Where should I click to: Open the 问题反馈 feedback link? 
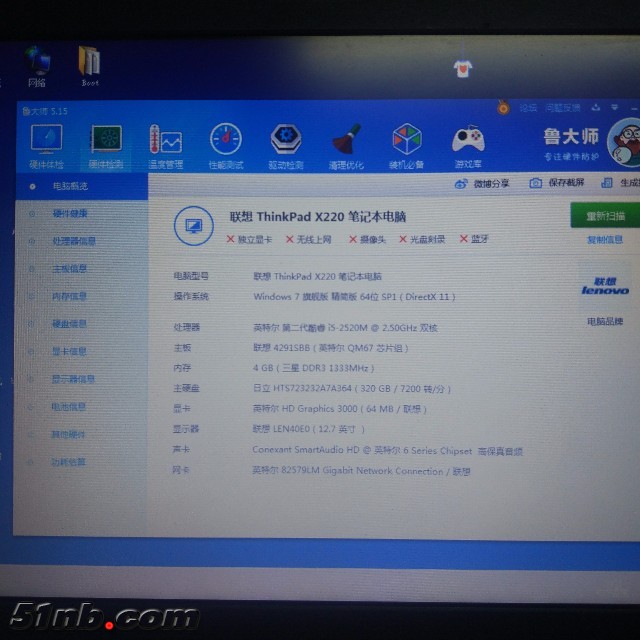point(563,108)
